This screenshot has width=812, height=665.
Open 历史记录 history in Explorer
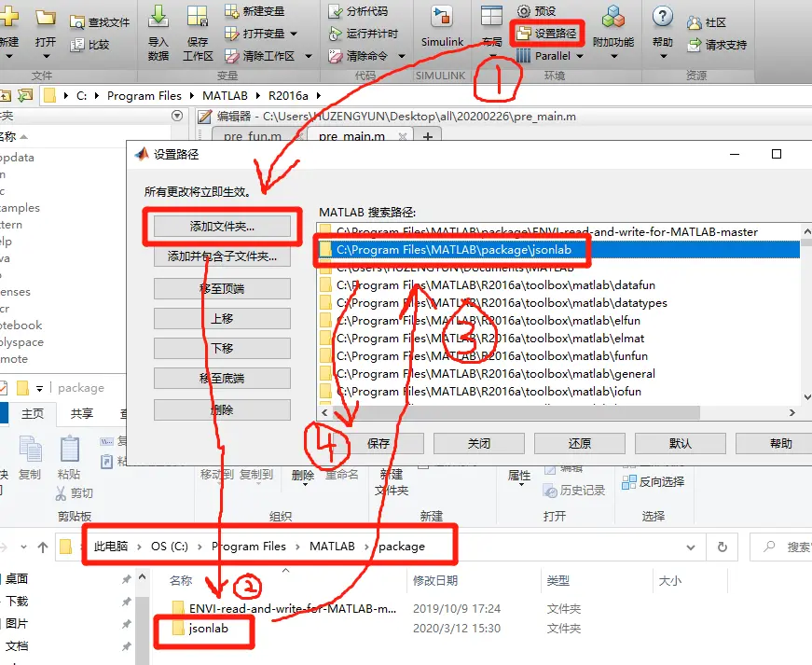573,490
